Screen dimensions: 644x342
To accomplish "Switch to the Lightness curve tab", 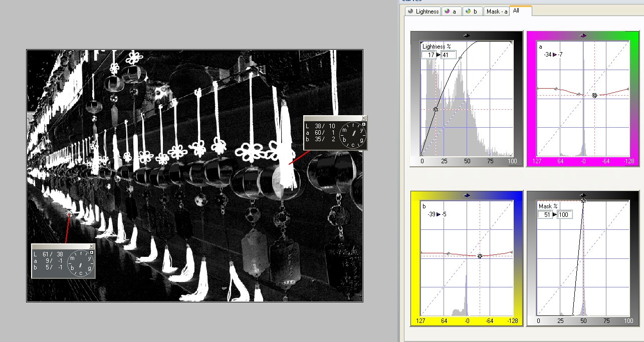I will [423, 11].
